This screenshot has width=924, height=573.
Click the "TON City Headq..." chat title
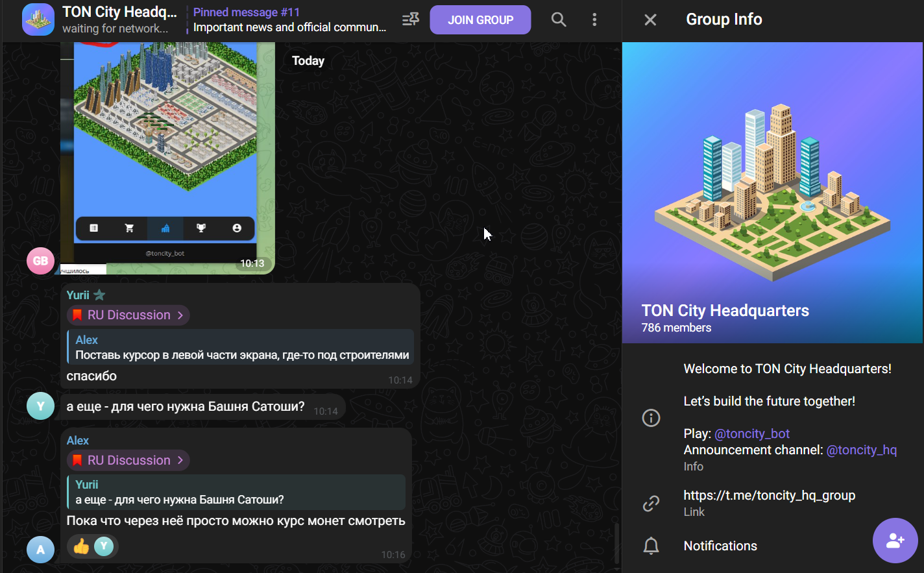tap(119, 12)
